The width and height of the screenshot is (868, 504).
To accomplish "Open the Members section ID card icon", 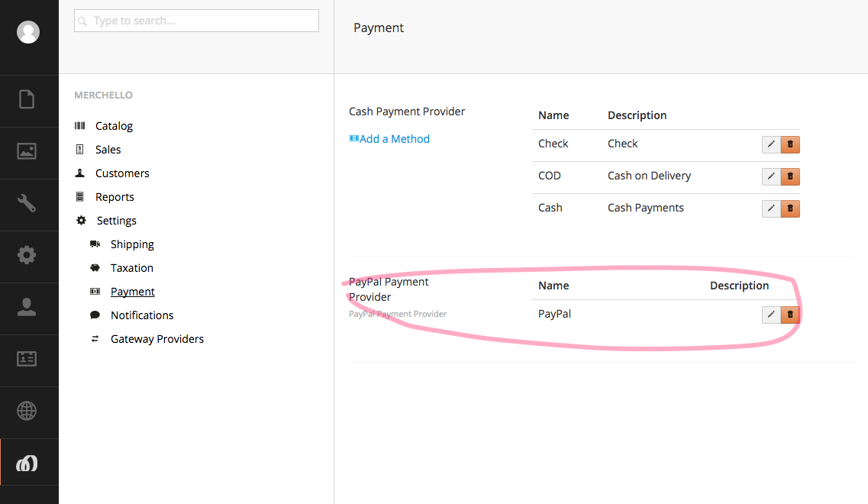I will point(27,359).
